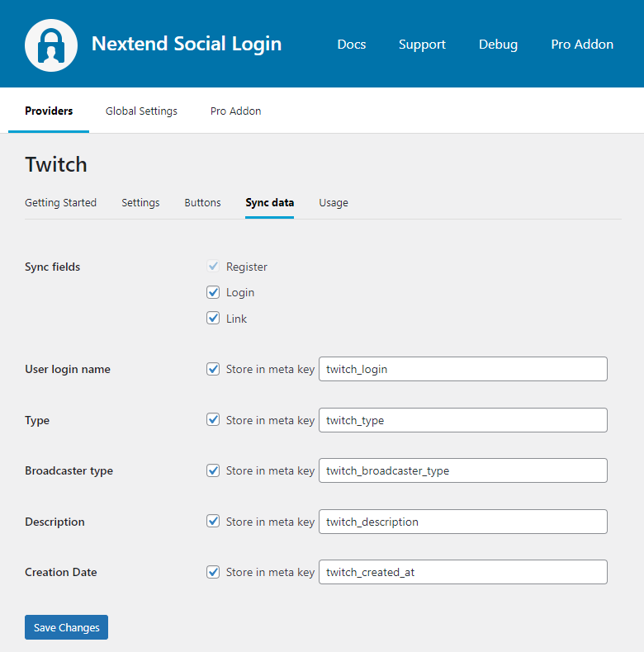Toggle the Login sync field checkbox

(213, 293)
